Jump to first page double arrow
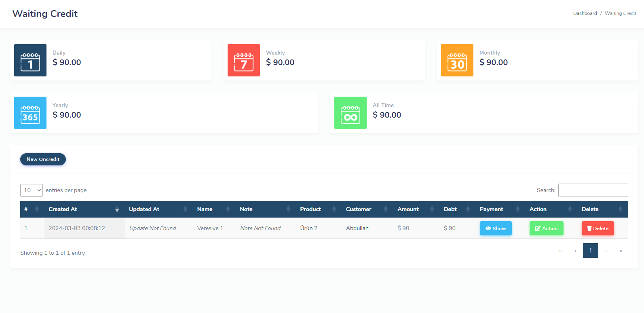Screen dimensions: 644x313 560,251
